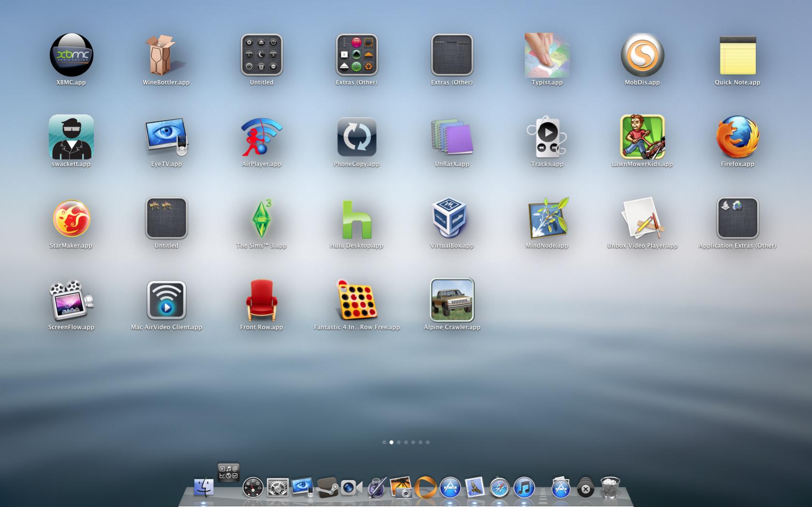Launch Typist.app
The height and width of the screenshot is (507, 812).
(x=547, y=55)
